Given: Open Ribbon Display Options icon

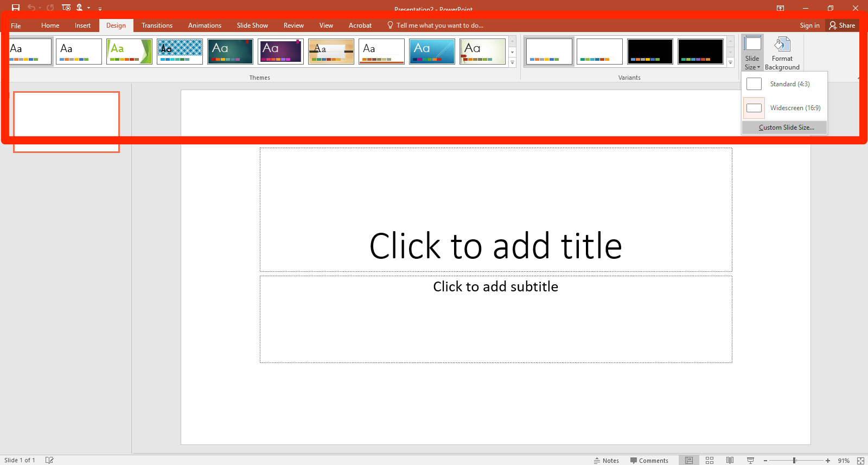Looking at the screenshot, I should point(780,8).
